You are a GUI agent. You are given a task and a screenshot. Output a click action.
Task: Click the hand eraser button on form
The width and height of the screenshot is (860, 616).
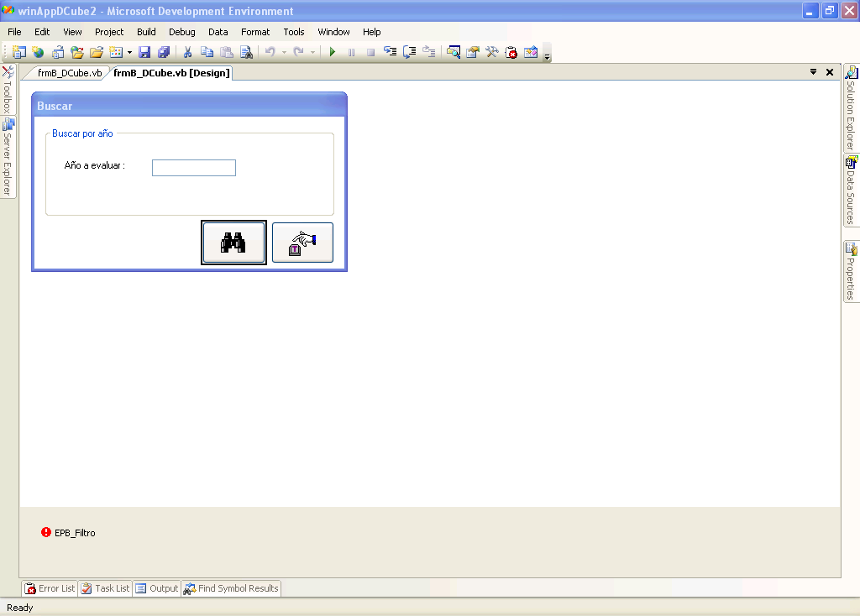coord(302,243)
